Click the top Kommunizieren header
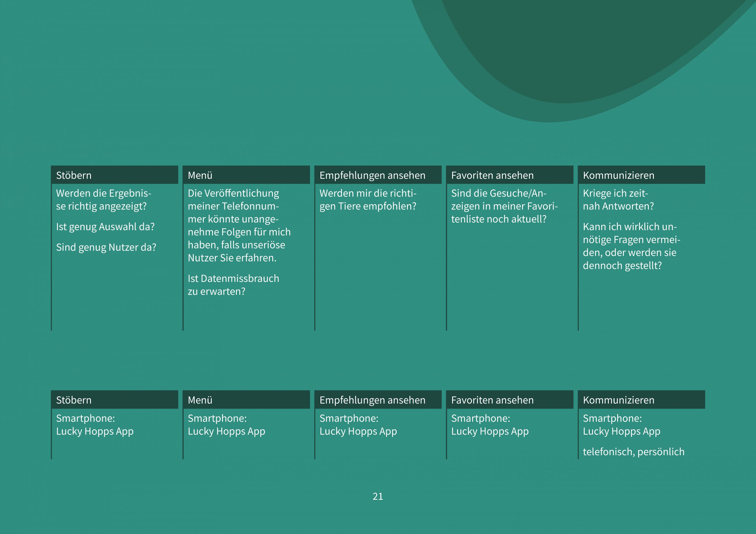Image resolution: width=756 pixels, height=534 pixels. [641, 175]
